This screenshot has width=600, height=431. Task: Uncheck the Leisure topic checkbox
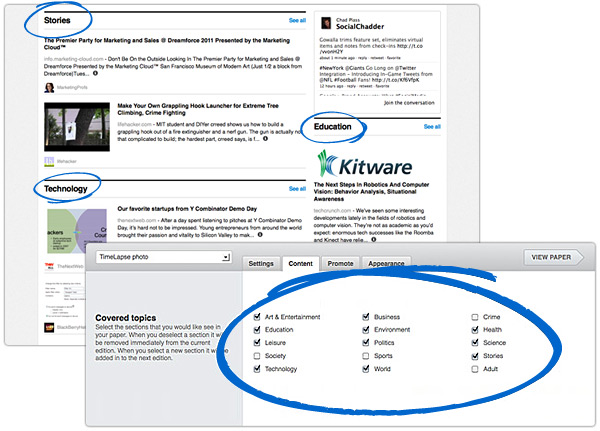257,343
